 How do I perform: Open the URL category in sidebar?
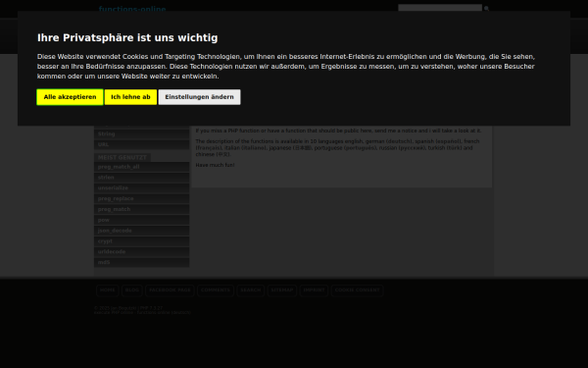141,144
